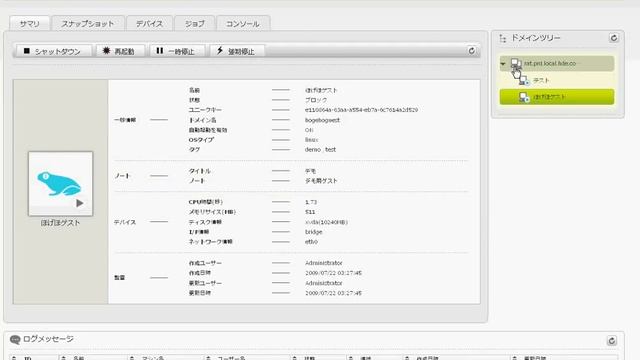Click the メモリサイズ(MB) field label
Screen dimensions: 640x360
tap(212, 212)
